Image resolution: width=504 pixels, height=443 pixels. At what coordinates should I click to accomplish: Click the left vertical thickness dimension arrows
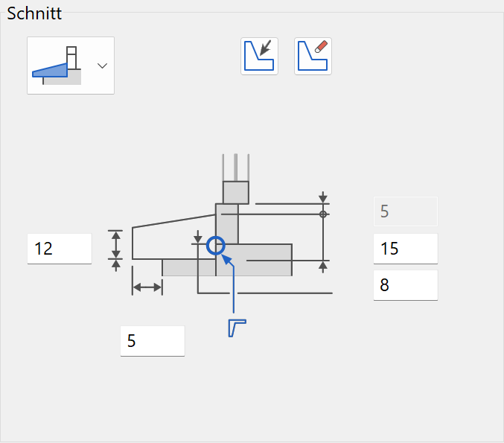pyautogui.click(x=115, y=250)
